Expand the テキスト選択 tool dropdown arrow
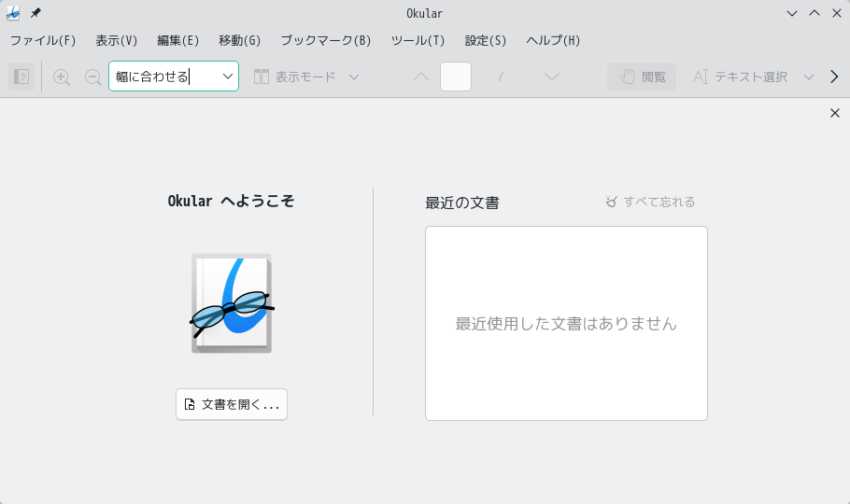 (809, 77)
